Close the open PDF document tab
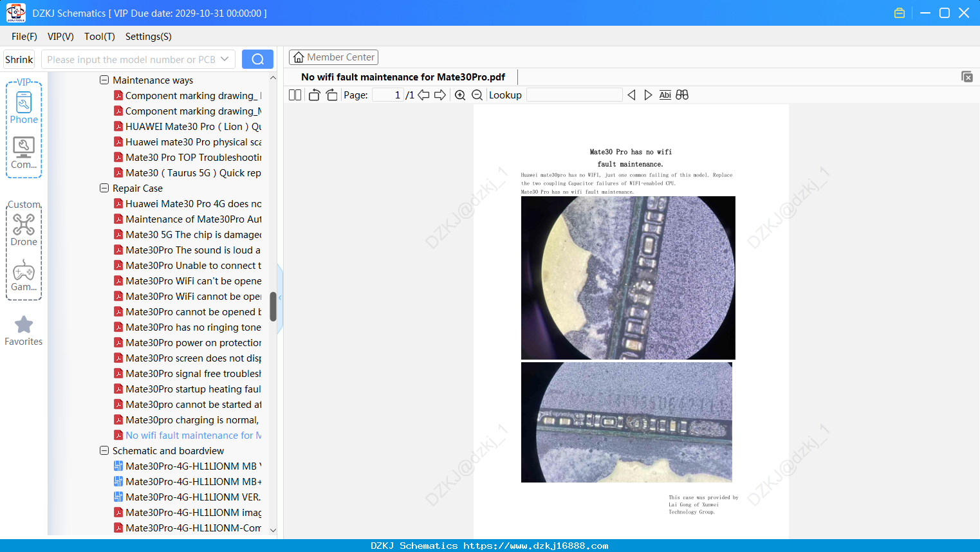 [x=966, y=77]
